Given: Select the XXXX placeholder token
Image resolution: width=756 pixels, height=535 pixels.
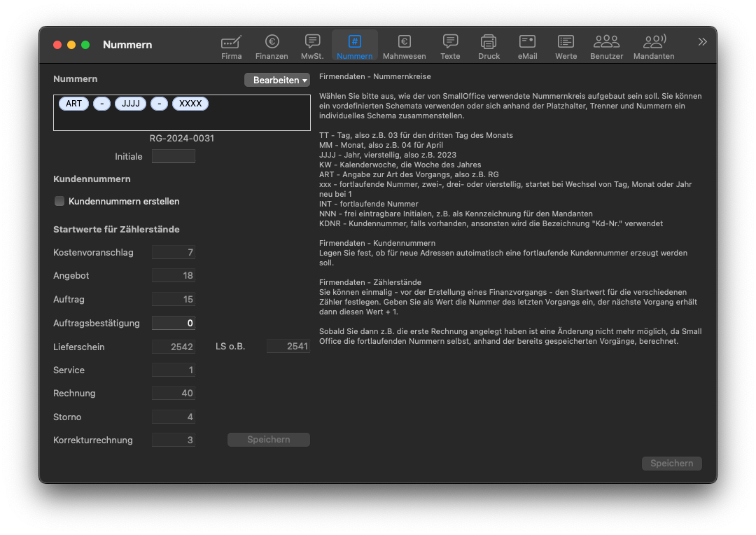Looking at the screenshot, I should [190, 104].
